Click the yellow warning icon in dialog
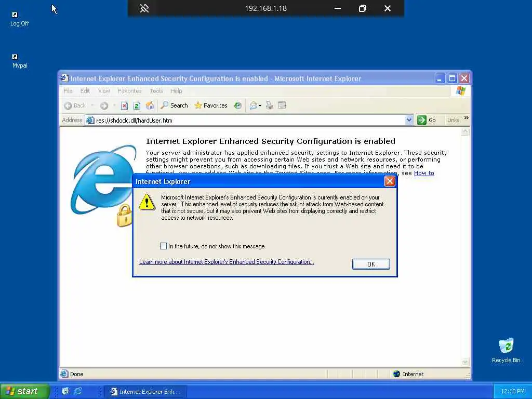The image size is (532, 399). point(147,202)
